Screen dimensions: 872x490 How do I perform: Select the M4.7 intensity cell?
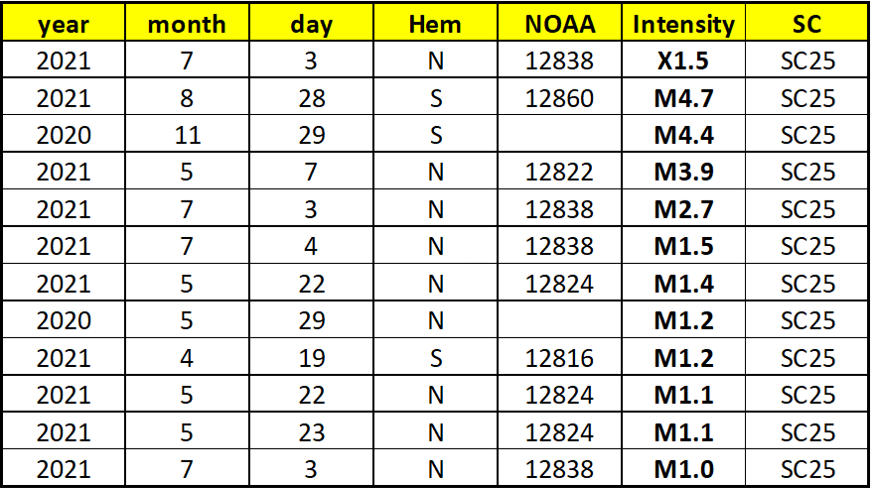tap(684, 98)
